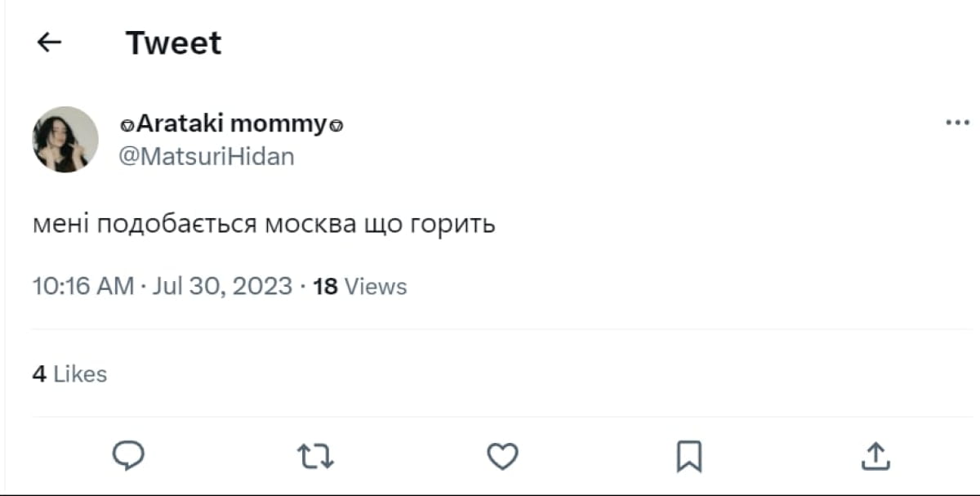Share the tweet via upload arrow icon
This screenshot has width=980, height=496.
click(x=875, y=456)
